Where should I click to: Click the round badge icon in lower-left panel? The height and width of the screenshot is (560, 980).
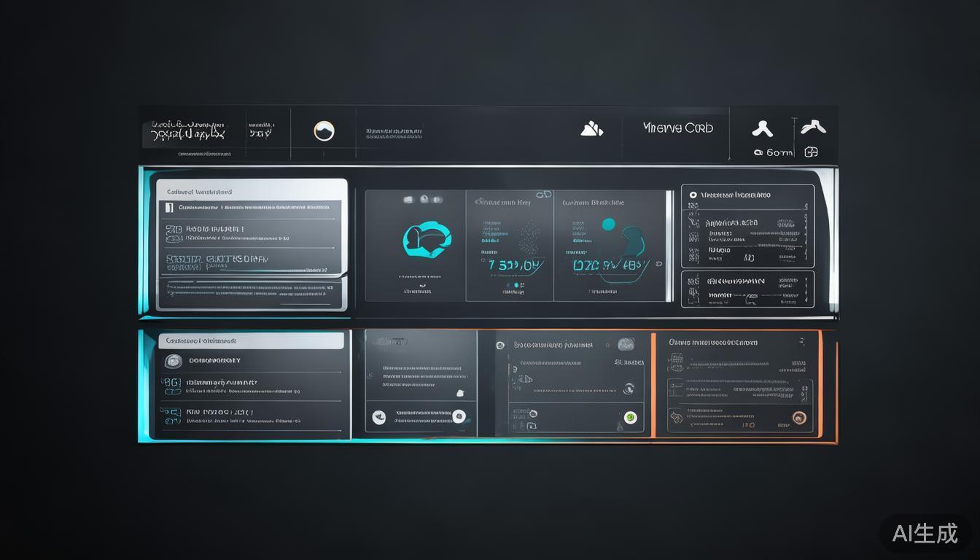(x=173, y=361)
